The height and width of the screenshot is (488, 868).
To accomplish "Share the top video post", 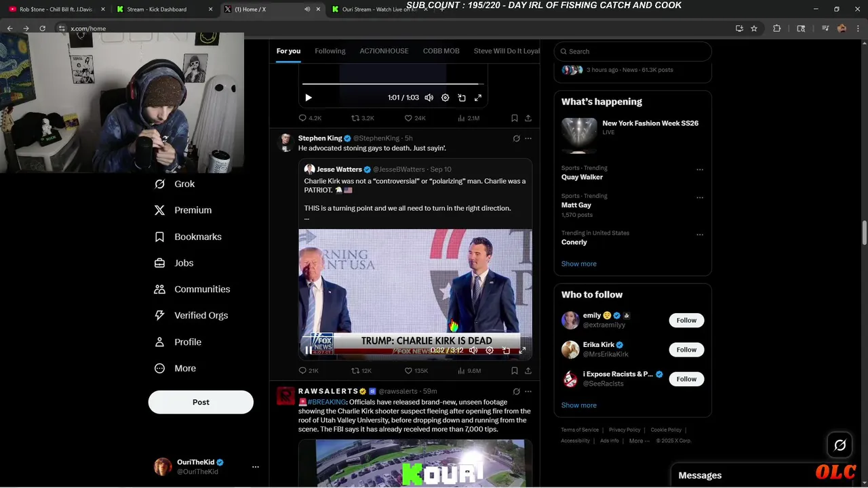I will 528,118.
